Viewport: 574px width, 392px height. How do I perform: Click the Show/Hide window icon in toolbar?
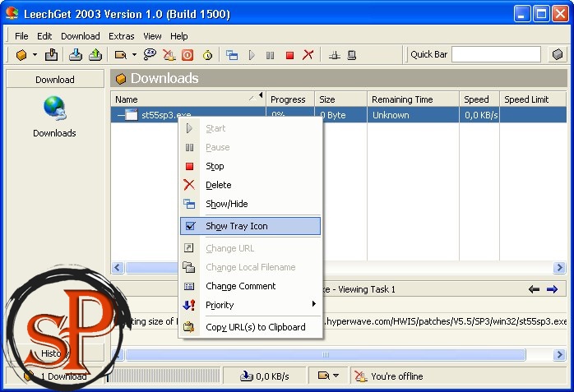(232, 55)
